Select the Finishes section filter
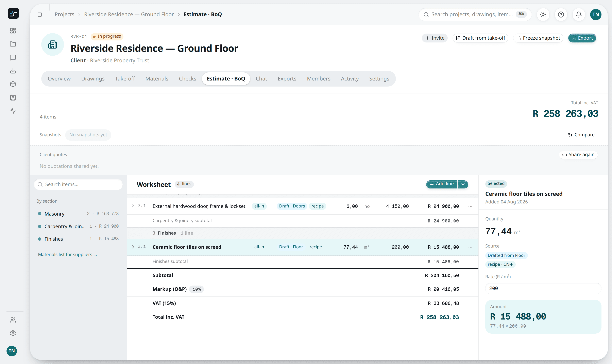Image resolution: width=612 pixels, height=364 pixels. [x=78, y=239]
